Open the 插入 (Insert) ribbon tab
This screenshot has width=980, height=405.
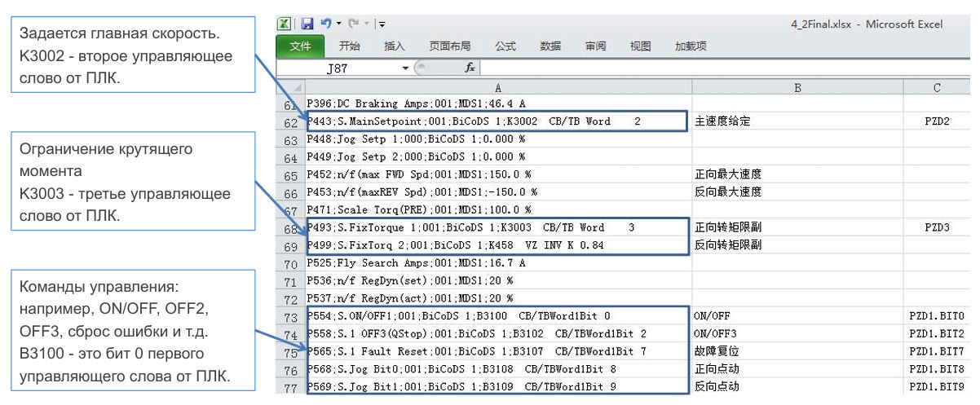click(x=395, y=46)
